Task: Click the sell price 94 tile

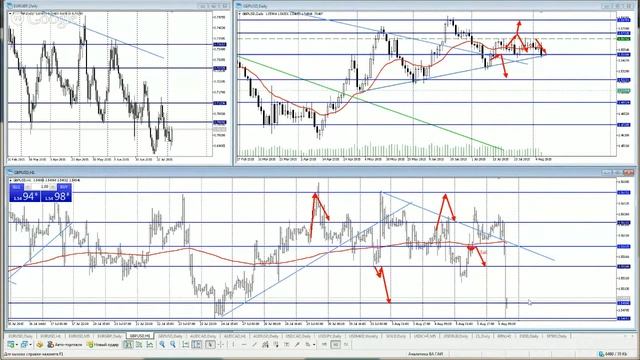Action: pos(25,196)
